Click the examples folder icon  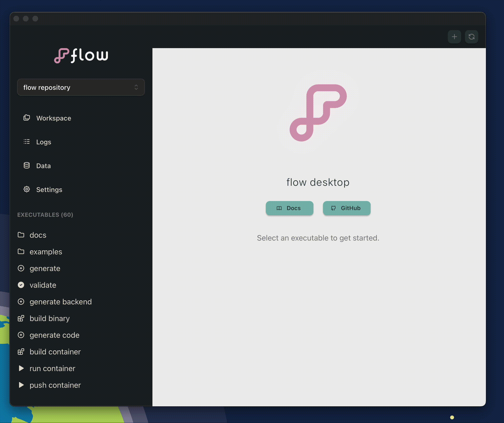pyautogui.click(x=21, y=252)
